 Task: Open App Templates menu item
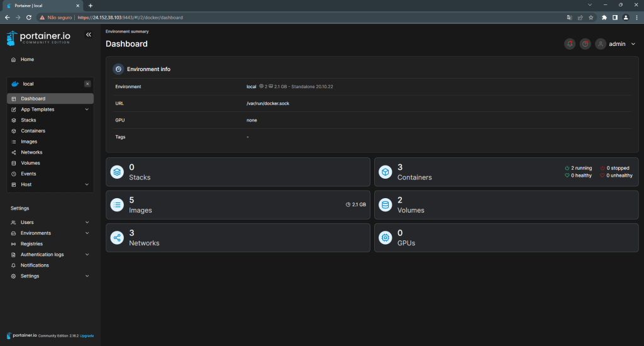pos(37,109)
